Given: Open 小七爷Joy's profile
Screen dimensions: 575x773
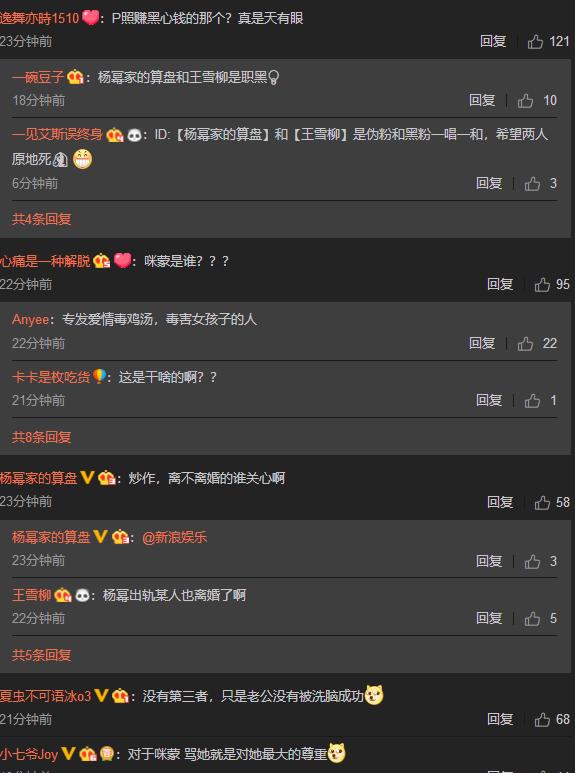Looking at the screenshot, I should tap(29, 754).
